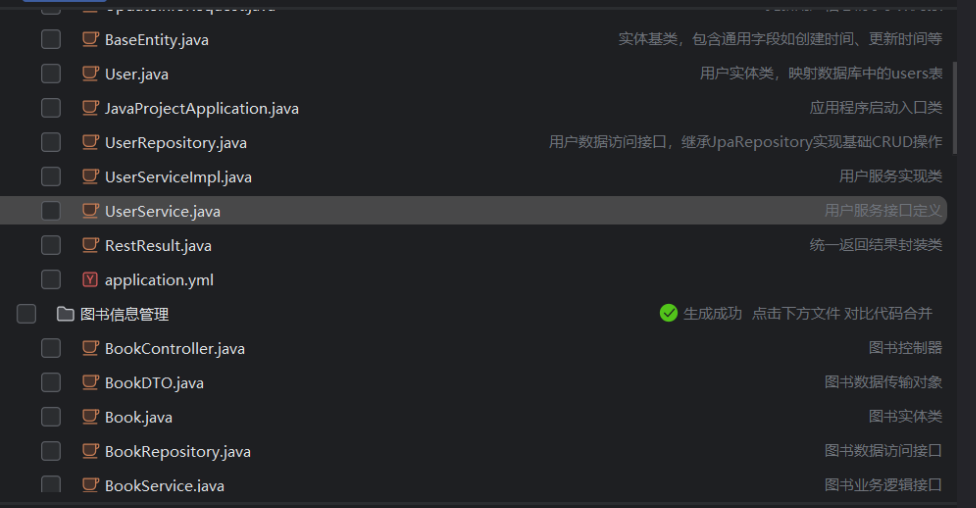Select the checkbox for the 图书信息管理 folder
The image size is (976, 508).
(x=27, y=314)
